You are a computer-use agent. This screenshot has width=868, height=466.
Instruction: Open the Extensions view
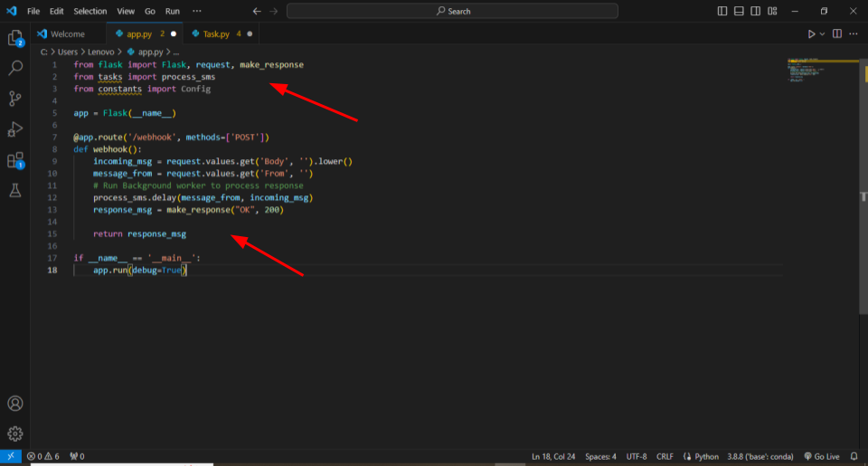[15, 160]
